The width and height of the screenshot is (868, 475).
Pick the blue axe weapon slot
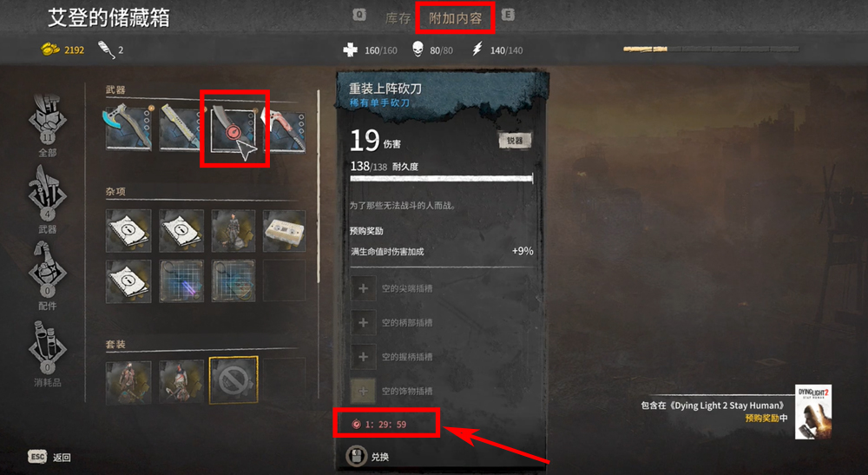coord(128,128)
